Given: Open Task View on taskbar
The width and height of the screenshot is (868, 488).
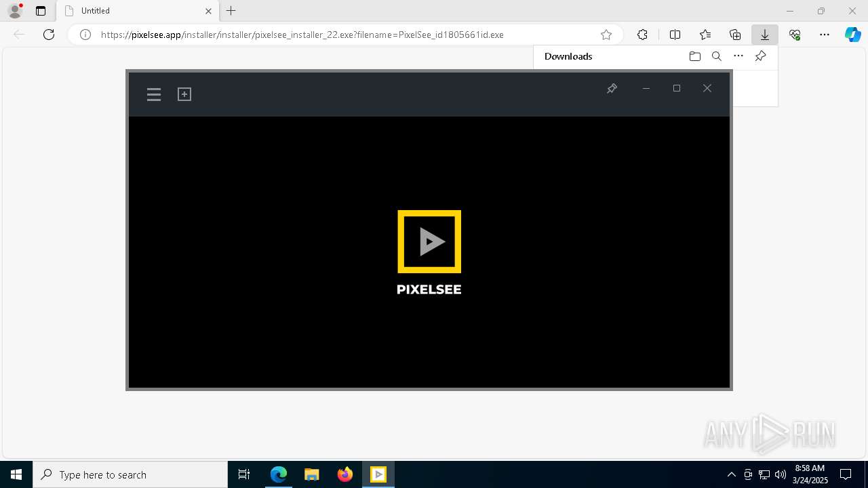Looking at the screenshot, I should [244, 474].
